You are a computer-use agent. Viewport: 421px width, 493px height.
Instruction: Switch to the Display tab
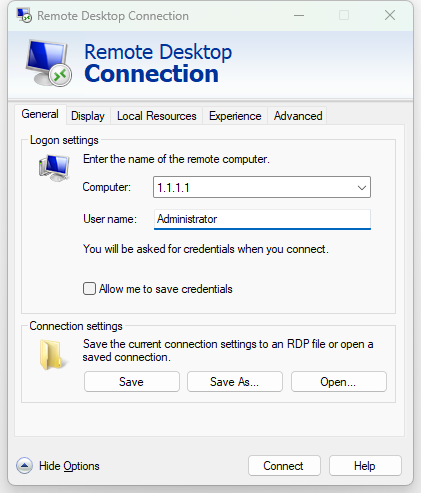[x=88, y=116]
